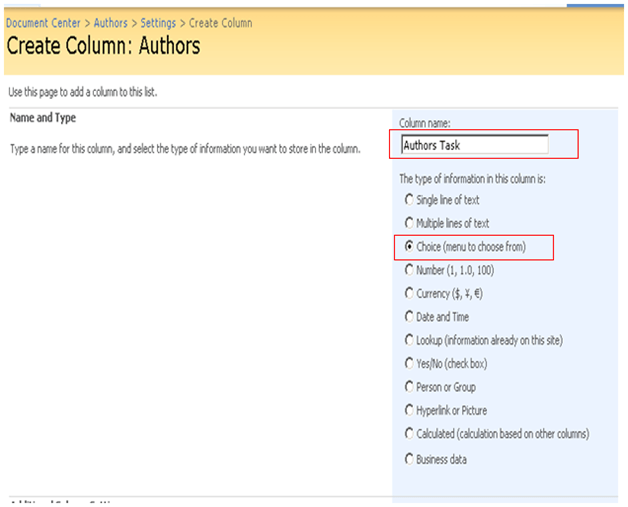Choose Multiple lines of text type
628x507 pixels.
[408, 223]
